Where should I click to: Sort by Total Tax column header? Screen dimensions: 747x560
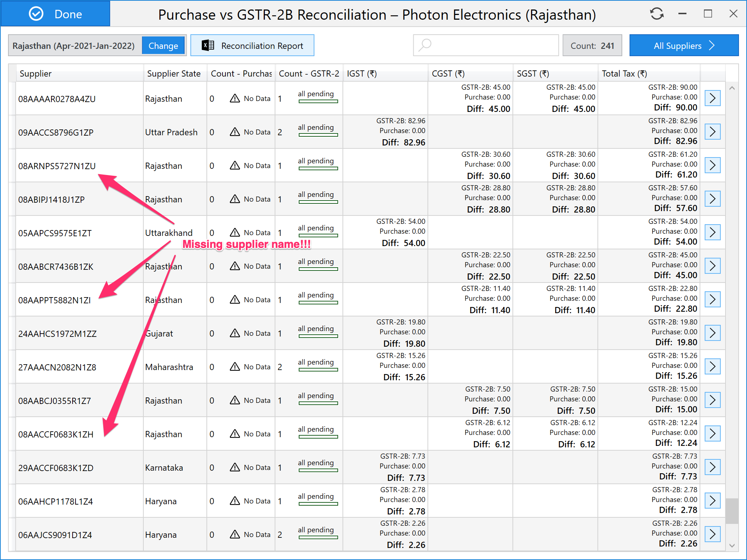624,74
